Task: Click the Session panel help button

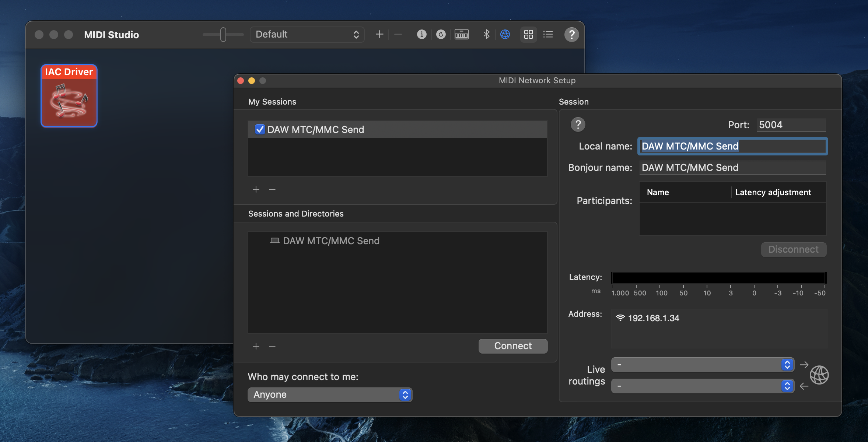Action: [578, 124]
